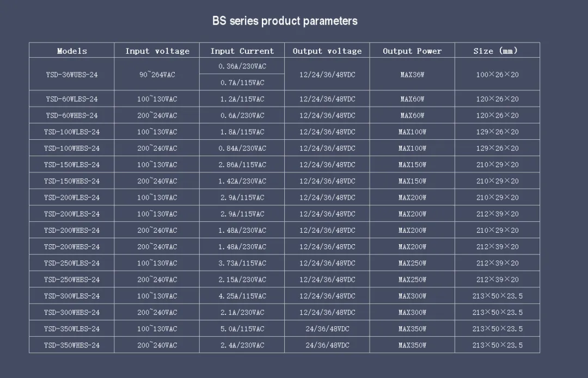The width and height of the screenshot is (588, 378).
Task: Click the YSD-60WLBS-24 model cell
Action: pyautogui.click(x=72, y=99)
